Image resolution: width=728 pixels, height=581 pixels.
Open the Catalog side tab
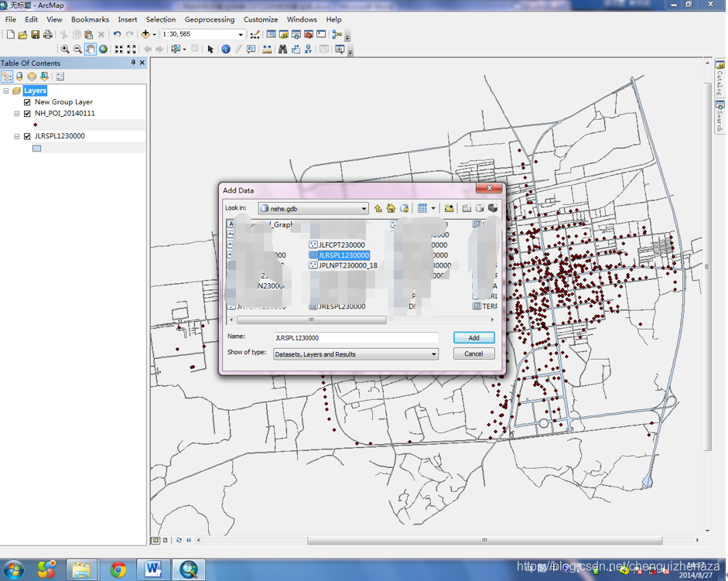(x=719, y=78)
